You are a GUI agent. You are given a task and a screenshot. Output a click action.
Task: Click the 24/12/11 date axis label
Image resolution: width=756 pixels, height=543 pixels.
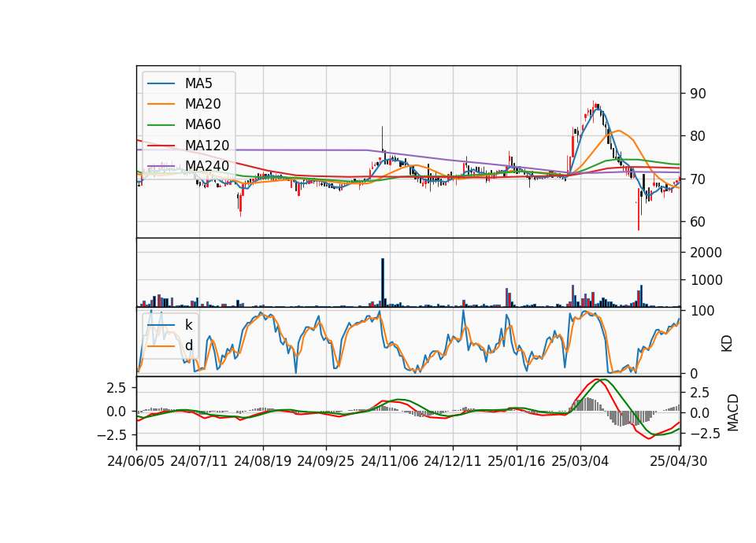(453, 462)
